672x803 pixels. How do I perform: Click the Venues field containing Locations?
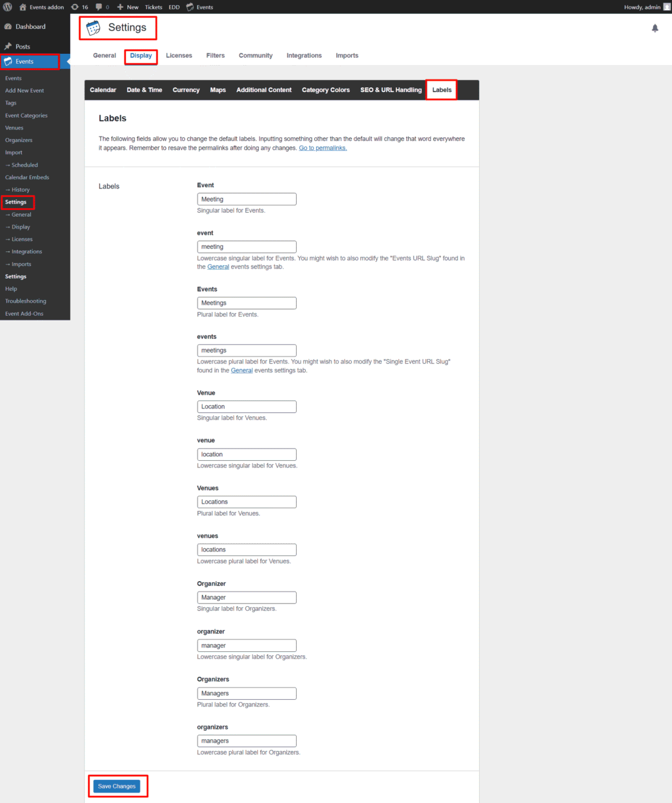pyautogui.click(x=247, y=502)
